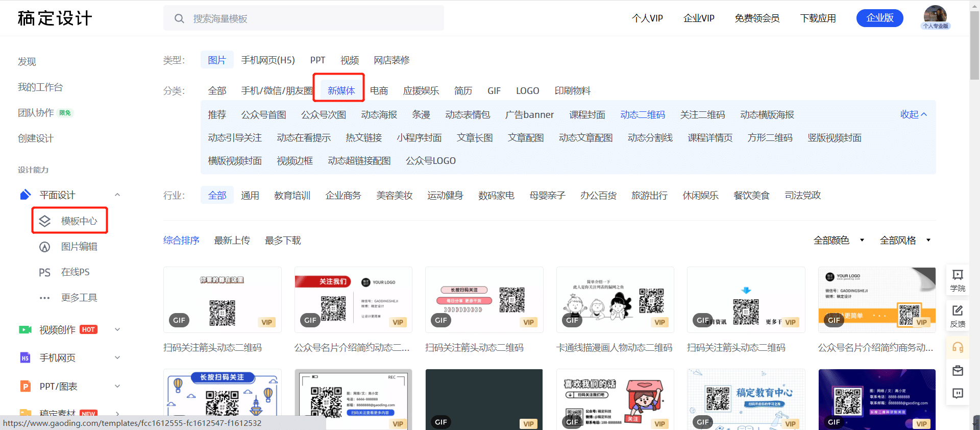This screenshot has height=430, width=980.
Task: Click the 下载应用 link
Action: 818,18
